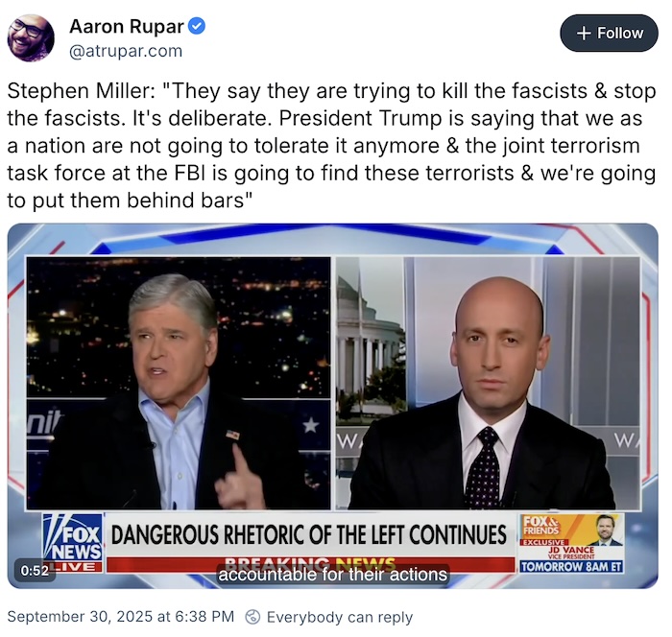The image size is (672, 637).
Task: Open the Aaron Rupar display name link
Action: tap(127, 27)
